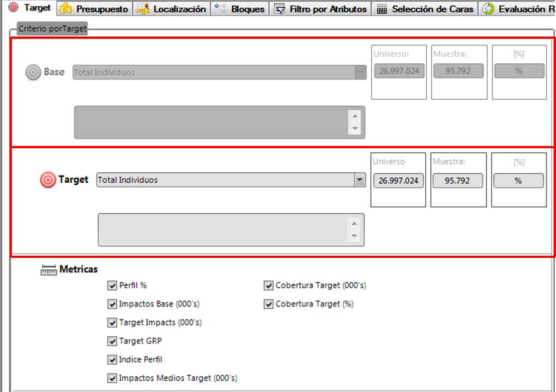Open the Target Total Individuos dropdown
556x392 pixels.
[359, 180]
